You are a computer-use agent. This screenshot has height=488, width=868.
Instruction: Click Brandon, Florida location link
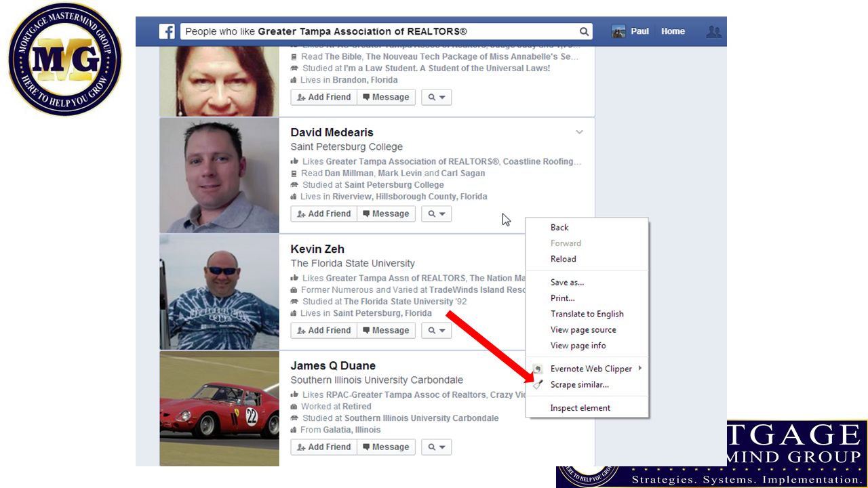click(x=365, y=80)
